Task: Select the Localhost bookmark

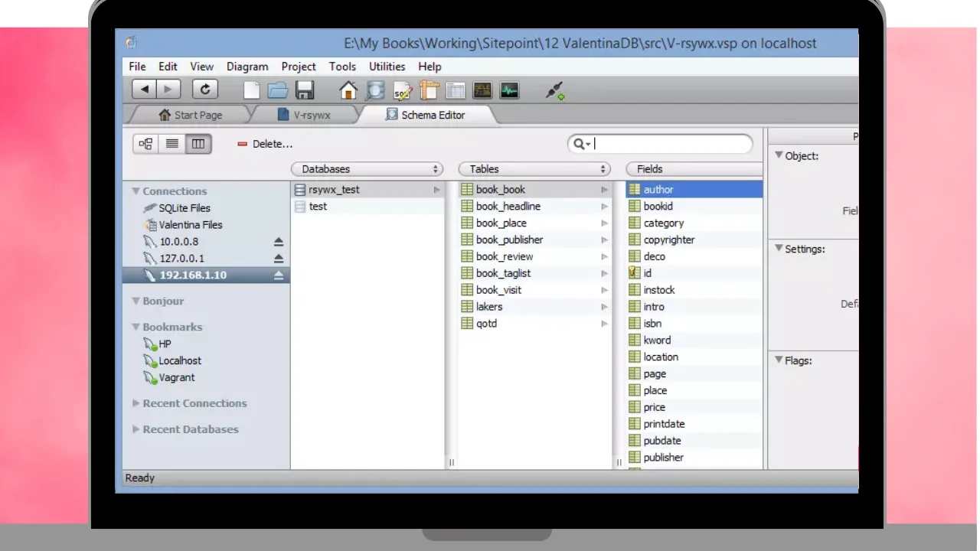Action: 206,361
